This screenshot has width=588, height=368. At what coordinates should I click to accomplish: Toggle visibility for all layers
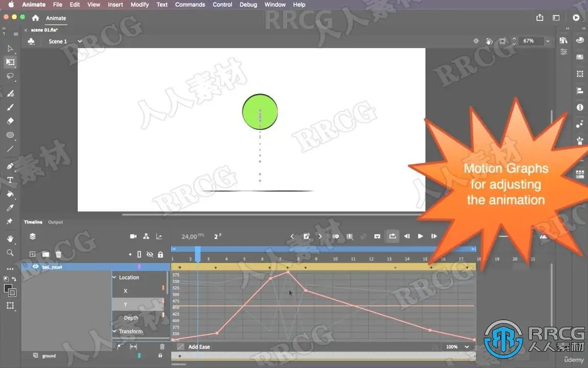[150, 254]
